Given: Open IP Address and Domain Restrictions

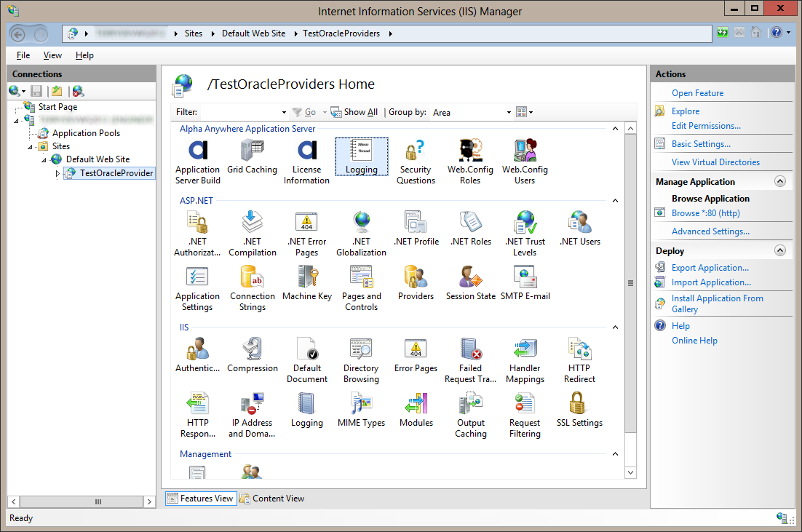Looking at the screenshot, I should [x=252, y=416].
